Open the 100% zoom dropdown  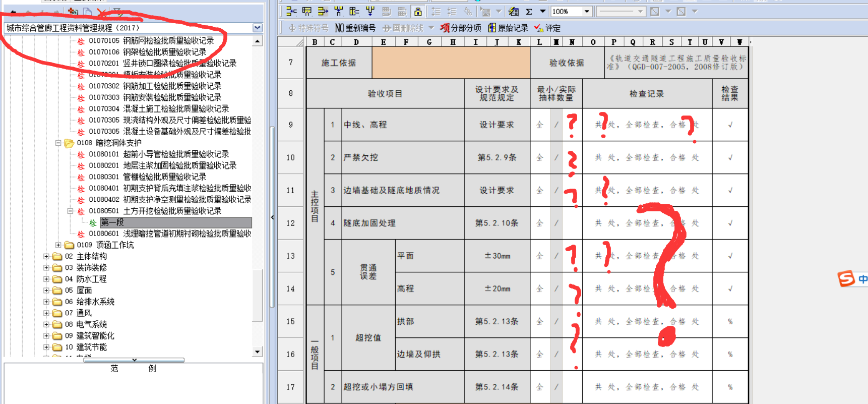(x=587, y=12)
